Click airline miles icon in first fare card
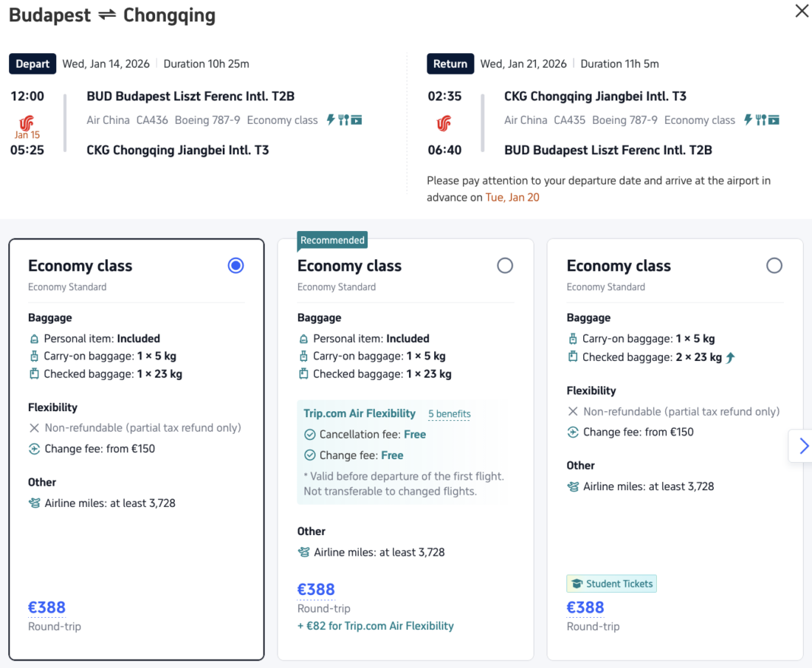The width and height of the screenshot is (812, 668). point(34,503)
